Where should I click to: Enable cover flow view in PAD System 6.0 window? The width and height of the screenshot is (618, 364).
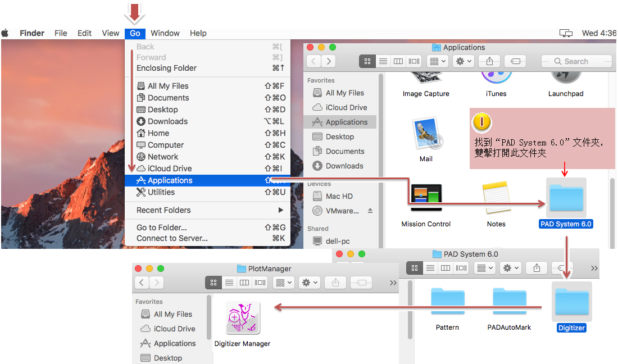coord(461,268)
